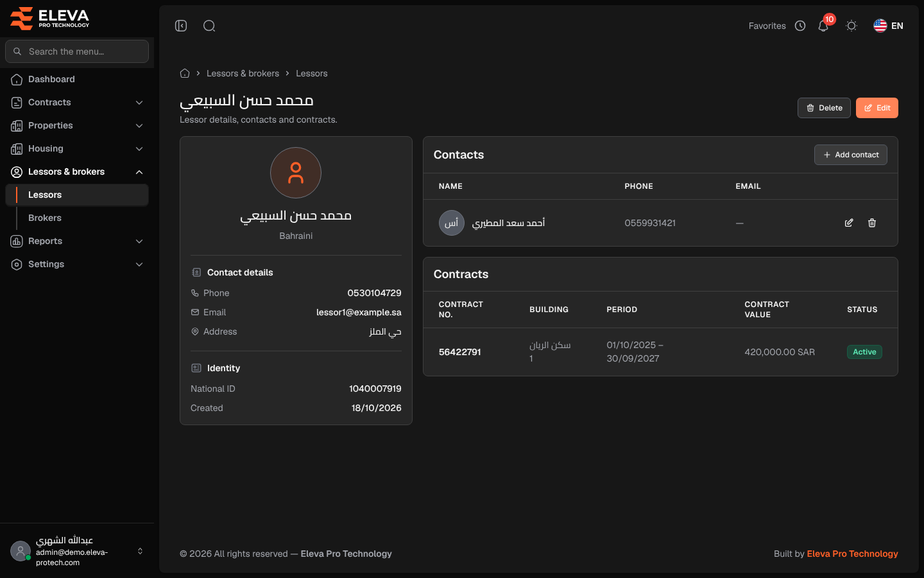Open the EN language selector
Viewport: 924px width, 578px height.
coord(888,26)
